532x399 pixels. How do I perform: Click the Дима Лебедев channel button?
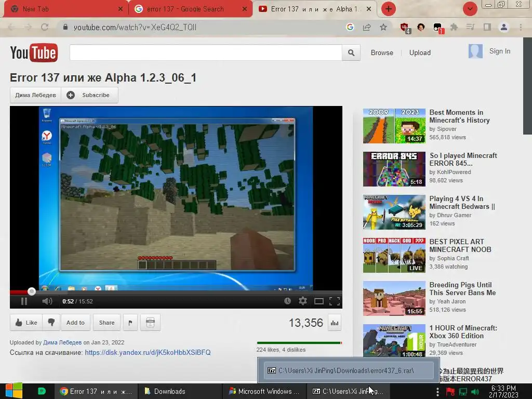[35, 95]
